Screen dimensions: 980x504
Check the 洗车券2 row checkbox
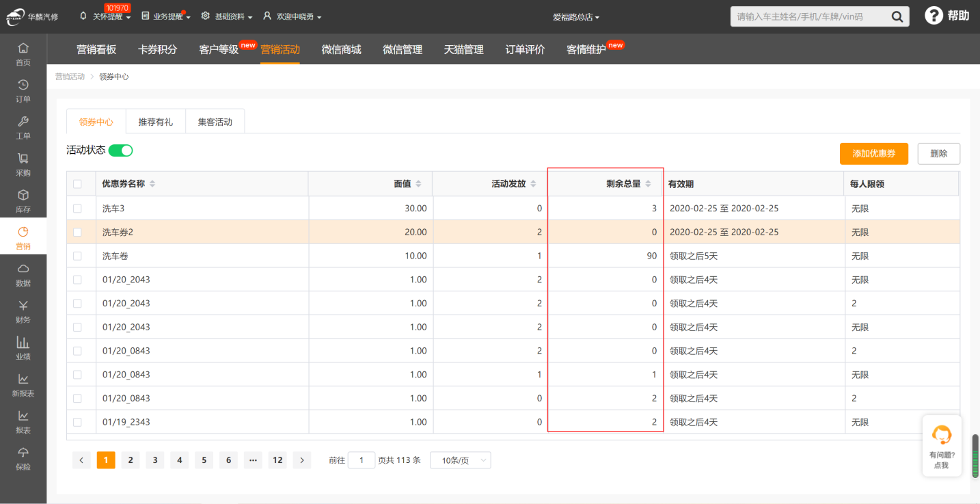tap(77, 233)
